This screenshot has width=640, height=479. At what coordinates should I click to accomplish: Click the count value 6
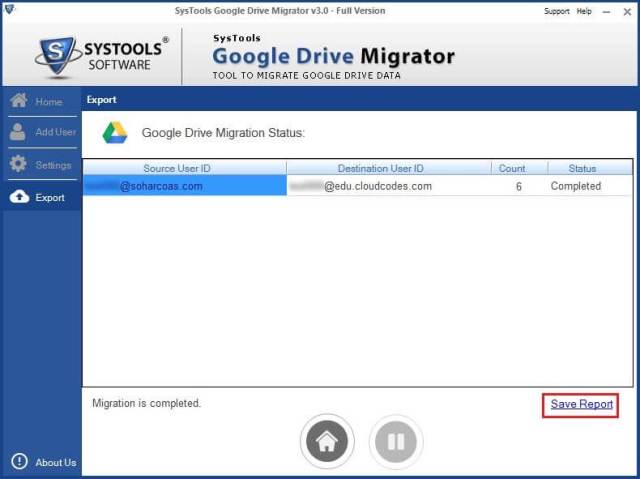(x=519, y=186)
